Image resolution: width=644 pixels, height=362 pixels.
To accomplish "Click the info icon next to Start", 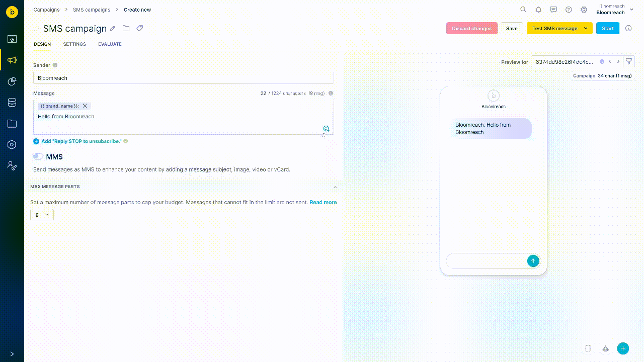I will tap(628, 28).
